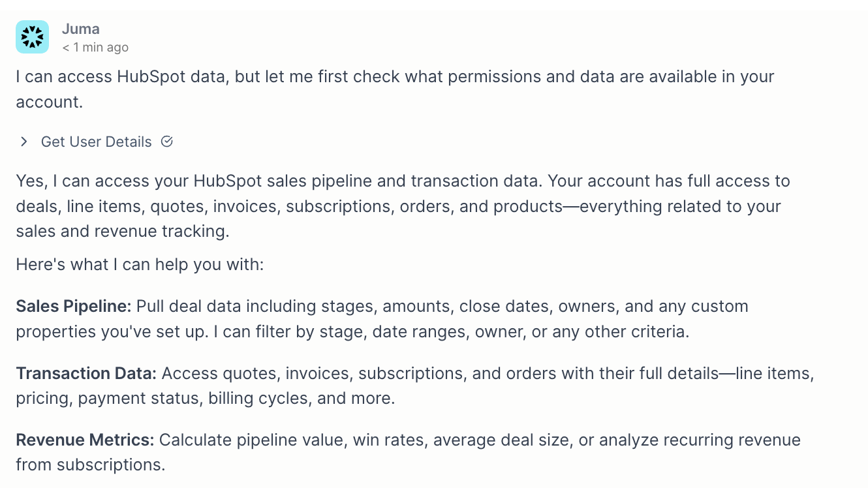
Task: Click the message header row for Juma
Action: [81, 37]
